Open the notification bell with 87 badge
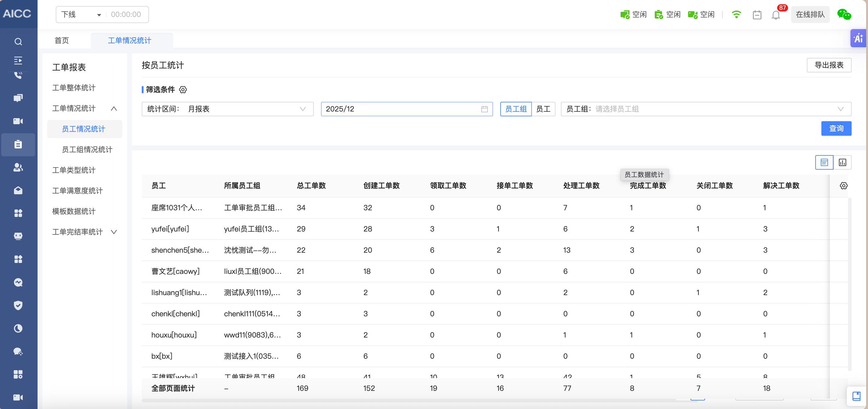 (x=776, y=15)
